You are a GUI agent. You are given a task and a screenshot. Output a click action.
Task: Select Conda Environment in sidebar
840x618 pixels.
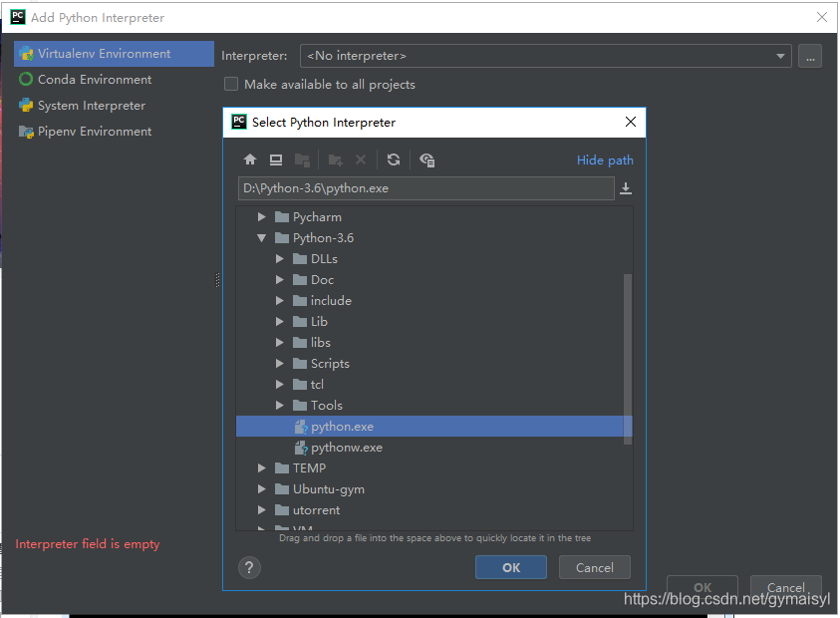click(x=114, y=80)
